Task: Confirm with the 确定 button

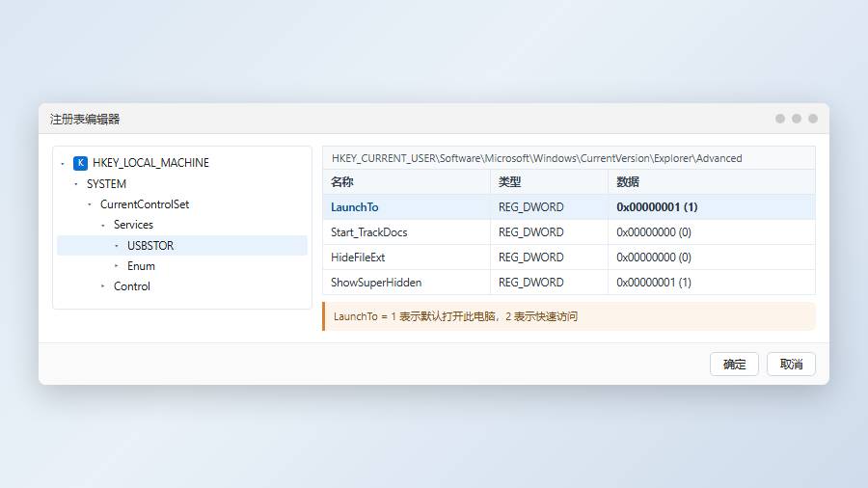Action: pyautogui.click(x=734, y=364)
